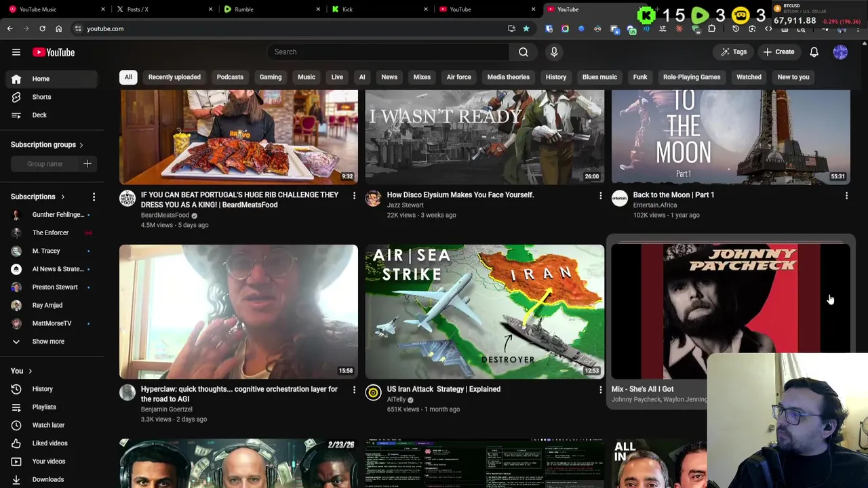868x488 pixels.
Task: Expand the Subscription groups section
Action: tap(81, 145)
